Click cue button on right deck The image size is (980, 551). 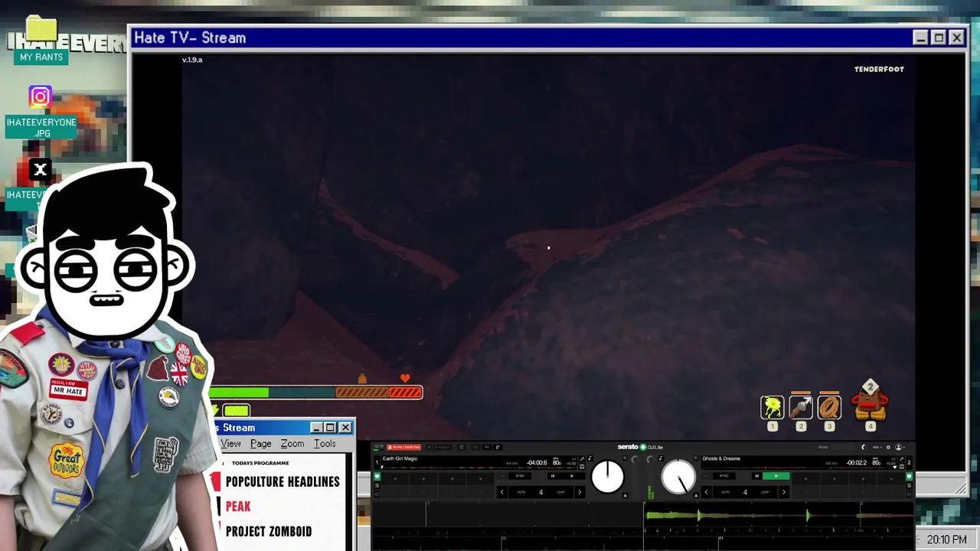coord(756,476)
